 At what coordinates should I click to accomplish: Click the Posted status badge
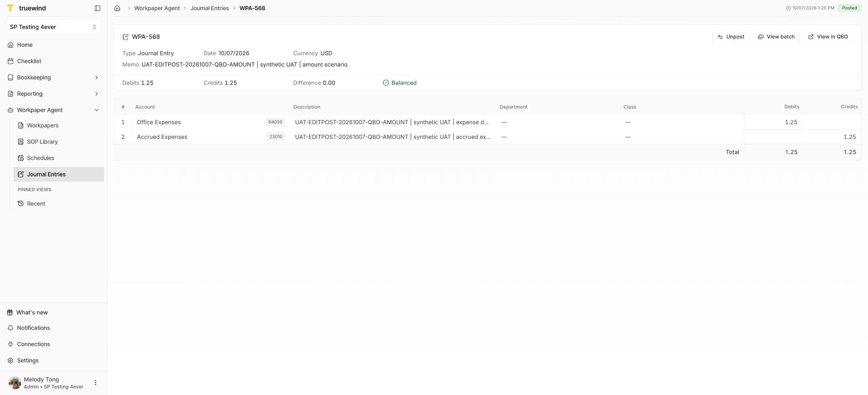click(850, 8)
